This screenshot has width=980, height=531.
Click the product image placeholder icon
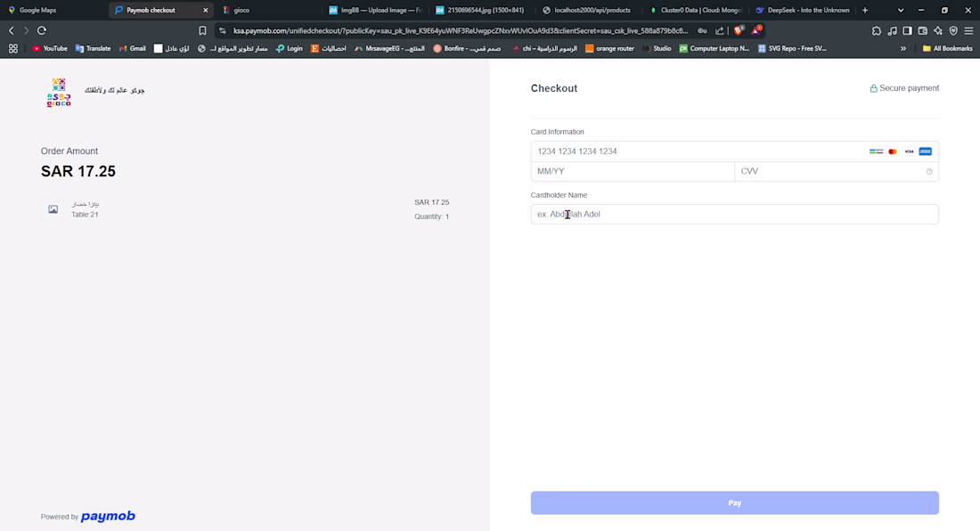click(53, 209)
